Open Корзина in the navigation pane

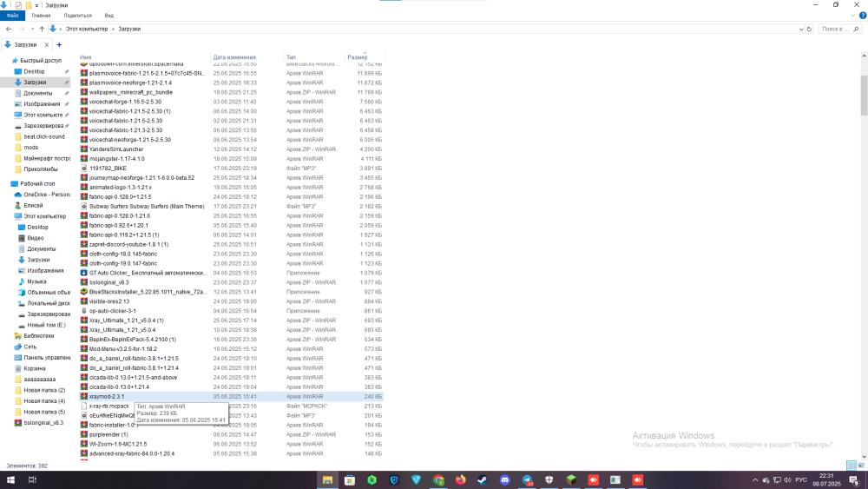pyautogui.click(x=35, y=368)
